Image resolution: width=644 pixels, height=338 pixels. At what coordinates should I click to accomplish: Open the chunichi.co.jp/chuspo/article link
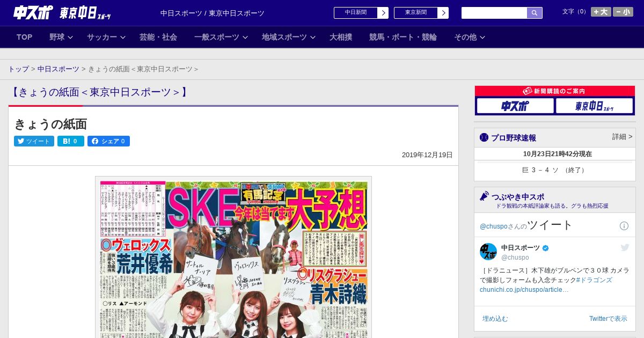524,290
